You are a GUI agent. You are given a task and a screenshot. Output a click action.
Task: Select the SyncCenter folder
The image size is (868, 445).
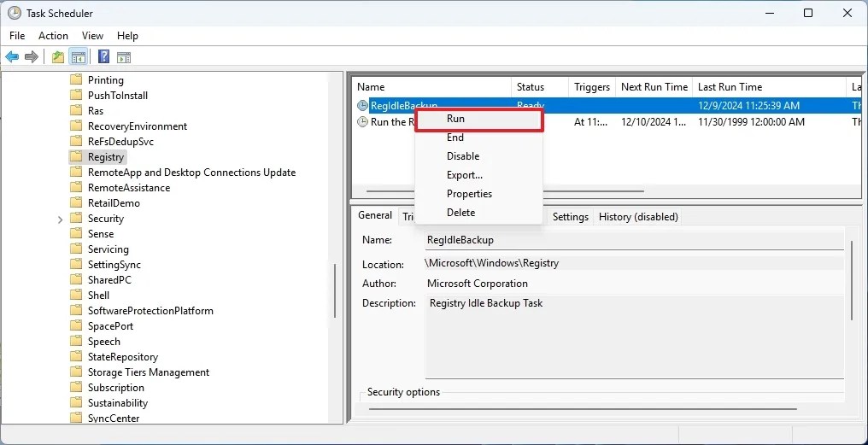(114, 419)
